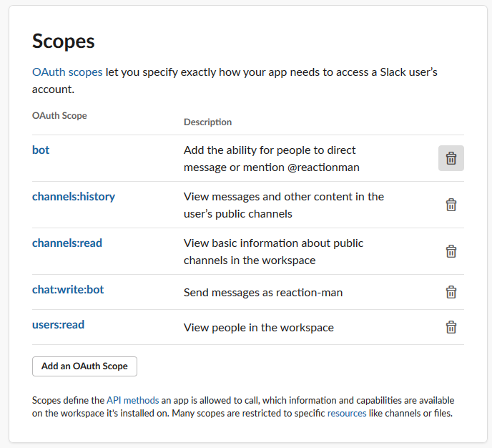
Task: Open the resources link
Action: pos(347,413)
